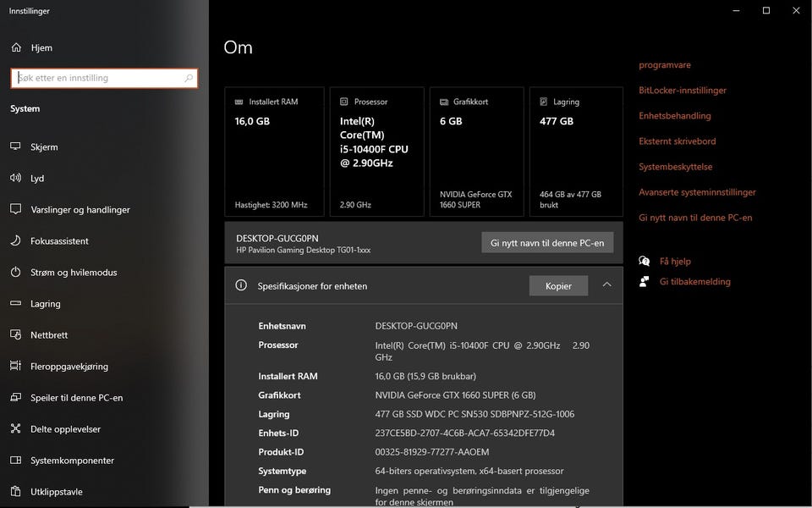Viewport: 812px width, 508px height.
Task: Click the Varslinger og handlinger icon
Action: 15,209
